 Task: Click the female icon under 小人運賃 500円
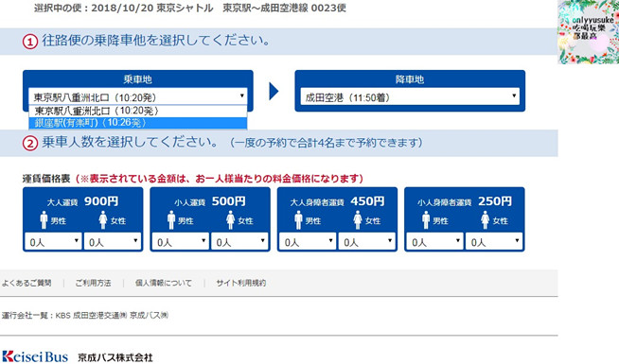(x=231, y=220)
